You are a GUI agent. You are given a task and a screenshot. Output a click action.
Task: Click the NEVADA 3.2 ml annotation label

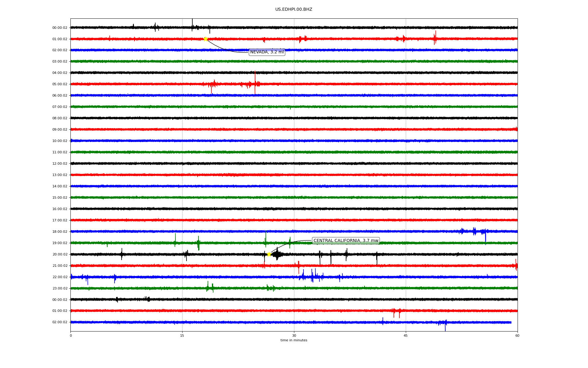point(267,52)
